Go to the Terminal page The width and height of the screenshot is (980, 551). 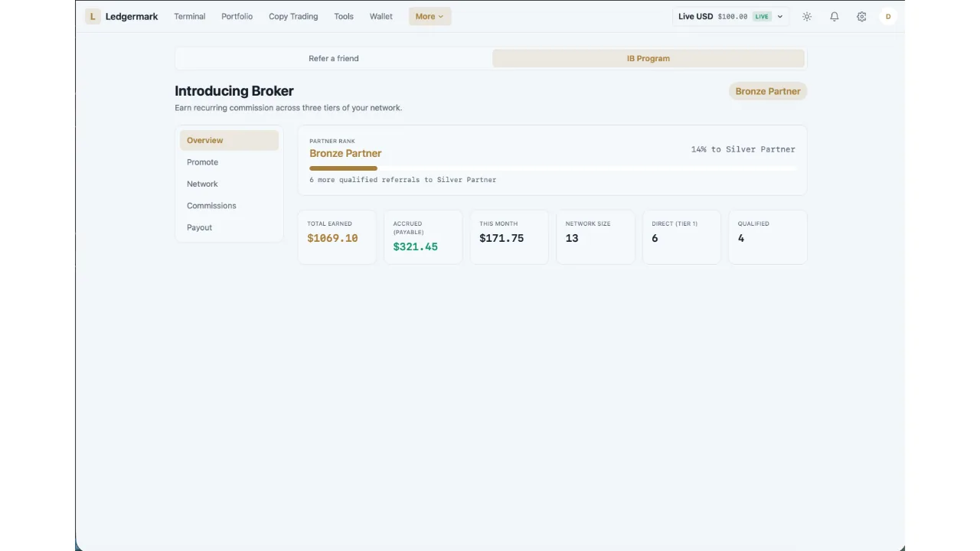[190, 16]
